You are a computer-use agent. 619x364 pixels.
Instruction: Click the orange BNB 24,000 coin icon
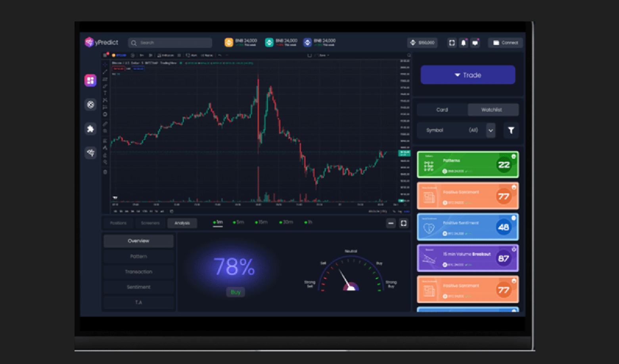click(x=229, y=42)
